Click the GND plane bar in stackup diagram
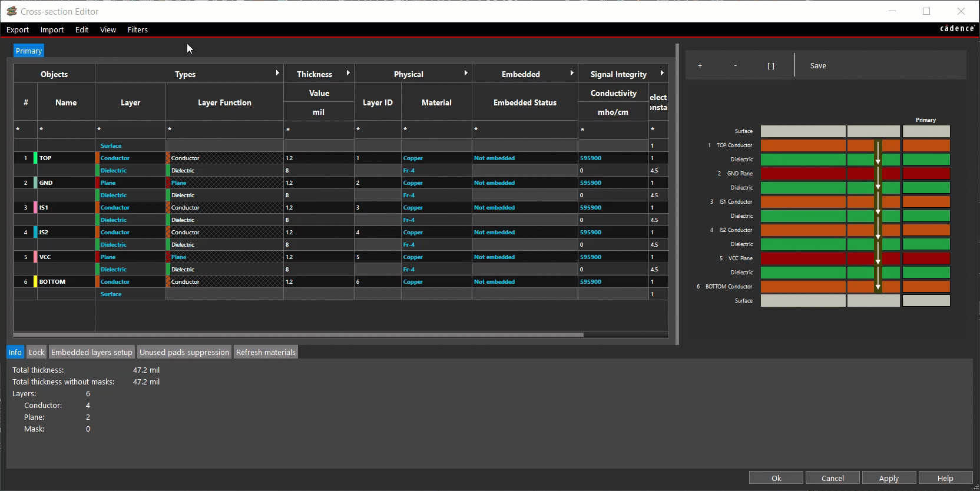980x491 pixels. click(x=803, y=174)
